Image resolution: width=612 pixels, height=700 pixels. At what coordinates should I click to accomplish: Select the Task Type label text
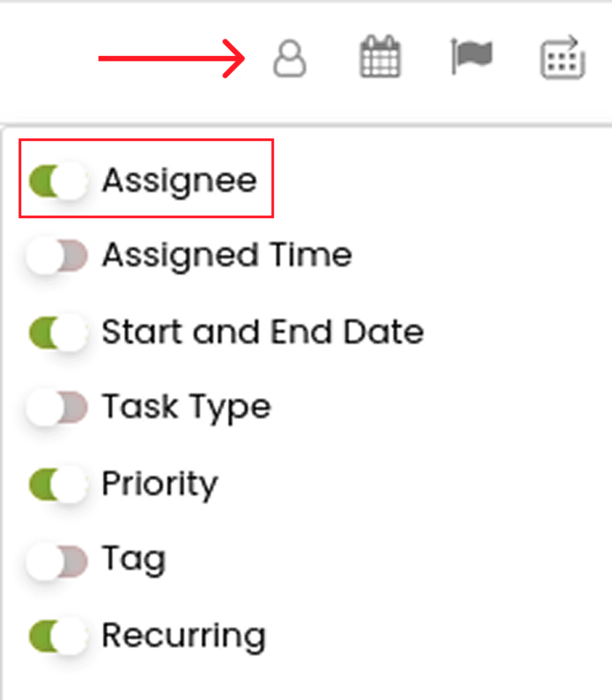point(186,407)
